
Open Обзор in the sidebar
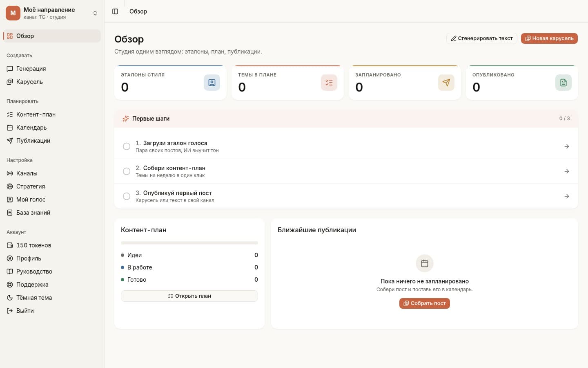tap(52, 36)
